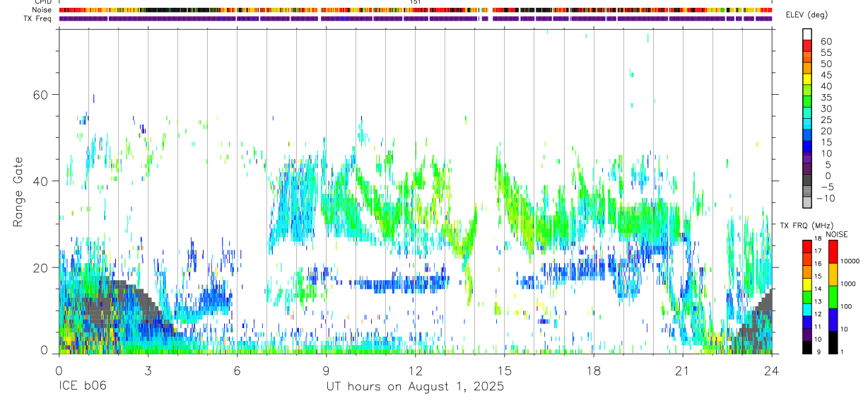Click the multicolored Noise strip above the plot
This screenshot has height=401, width=868.
(x=416, y=10)
